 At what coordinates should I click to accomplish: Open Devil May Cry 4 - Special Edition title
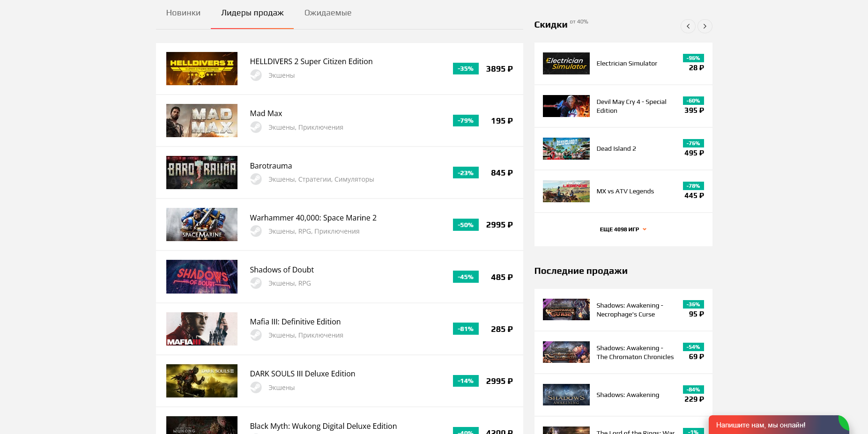tap(631, 106)
